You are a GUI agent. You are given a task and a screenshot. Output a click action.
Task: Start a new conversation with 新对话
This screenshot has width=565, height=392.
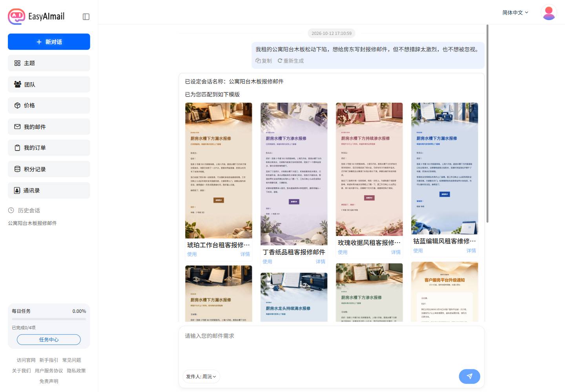49,42
